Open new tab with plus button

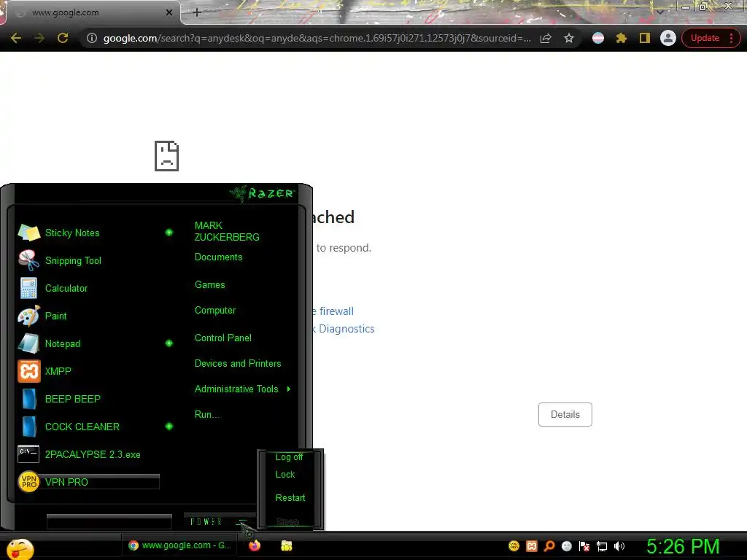[x=197, y=12]
